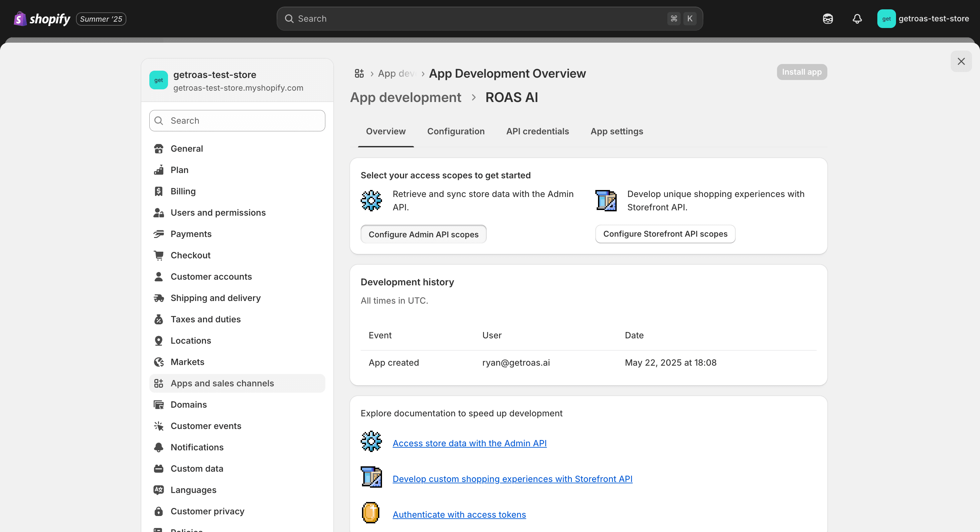Viewport: 980px width, 532px height.
Task: Focus the top Shopify search bar
Action: pos(489,19)
